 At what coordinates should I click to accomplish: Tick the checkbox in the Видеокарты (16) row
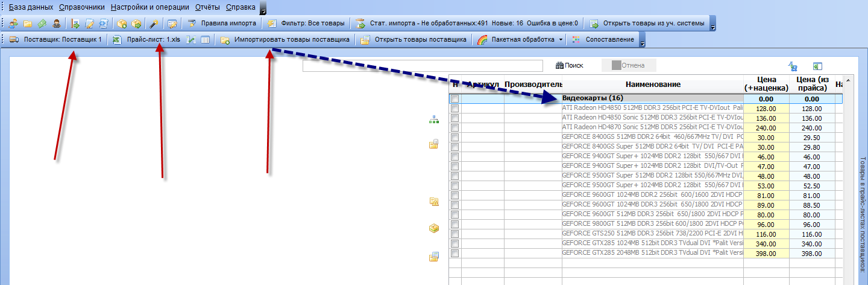455,98
